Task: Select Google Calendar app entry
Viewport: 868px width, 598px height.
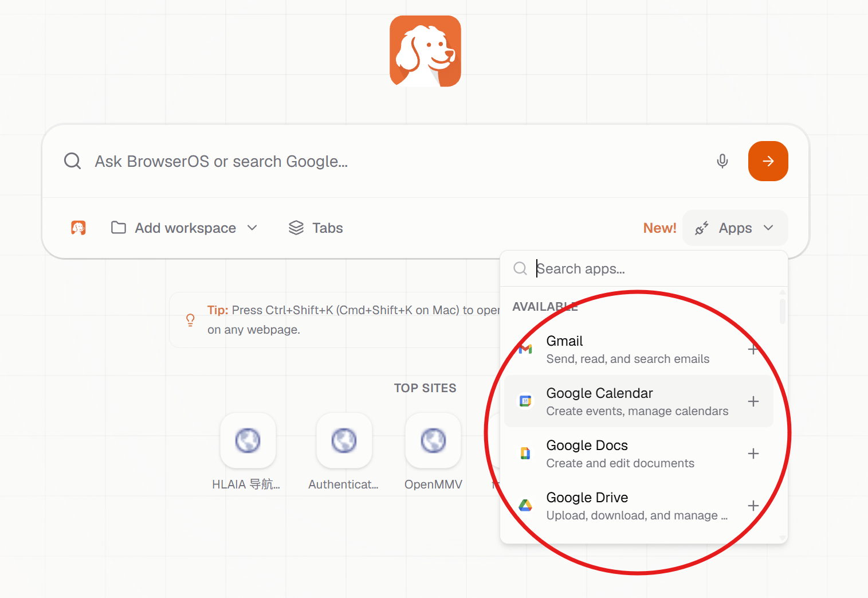Action: (x=638, y=401)
